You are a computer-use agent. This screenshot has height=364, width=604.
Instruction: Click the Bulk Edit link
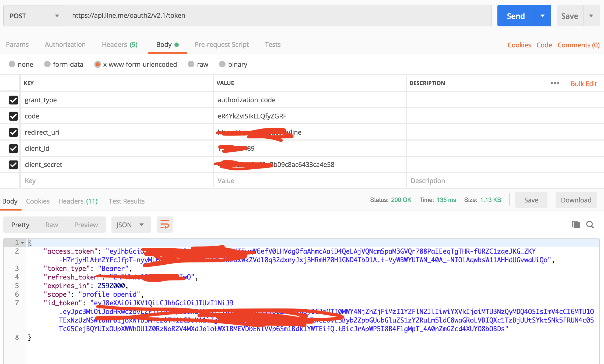click(x=584, y=84)
